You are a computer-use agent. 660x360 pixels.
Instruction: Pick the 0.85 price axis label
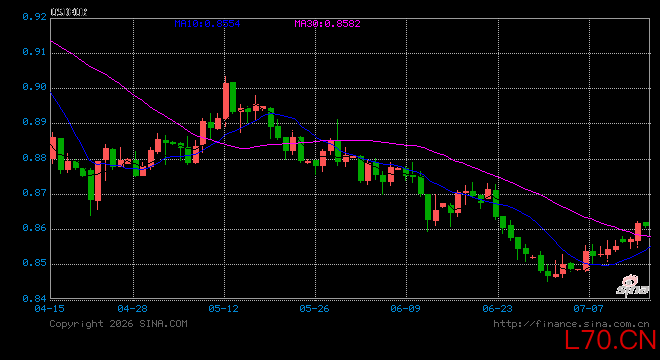34,263
